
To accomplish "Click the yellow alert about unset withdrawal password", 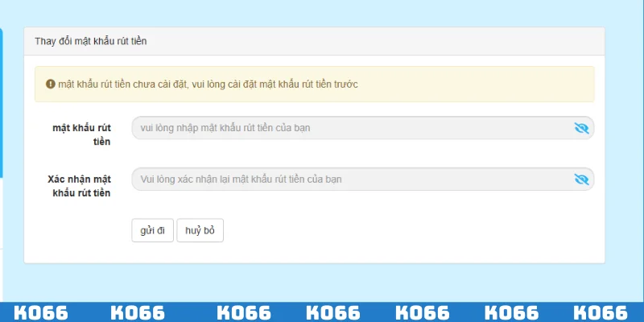I will pyautogui.click(x=314, y=84).
